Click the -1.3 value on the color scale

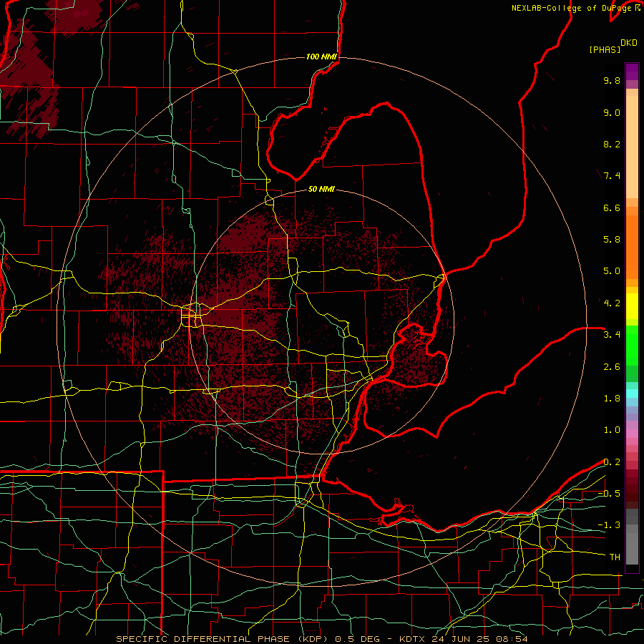[609, 525]
